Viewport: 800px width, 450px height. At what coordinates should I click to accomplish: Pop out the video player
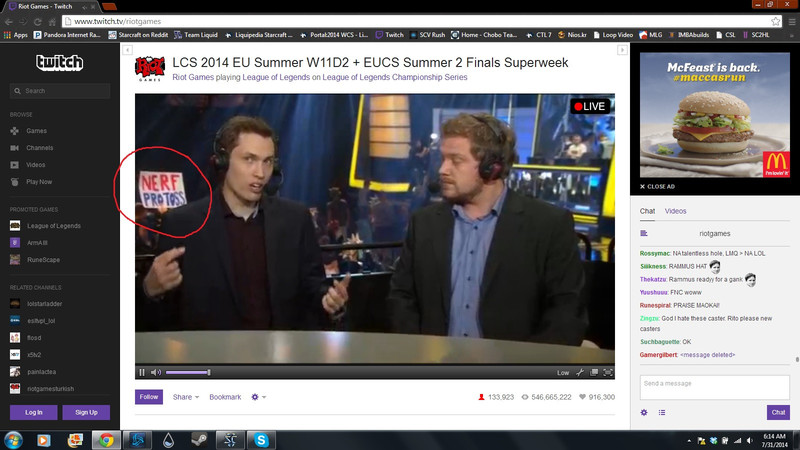click(x=594, y=372)
